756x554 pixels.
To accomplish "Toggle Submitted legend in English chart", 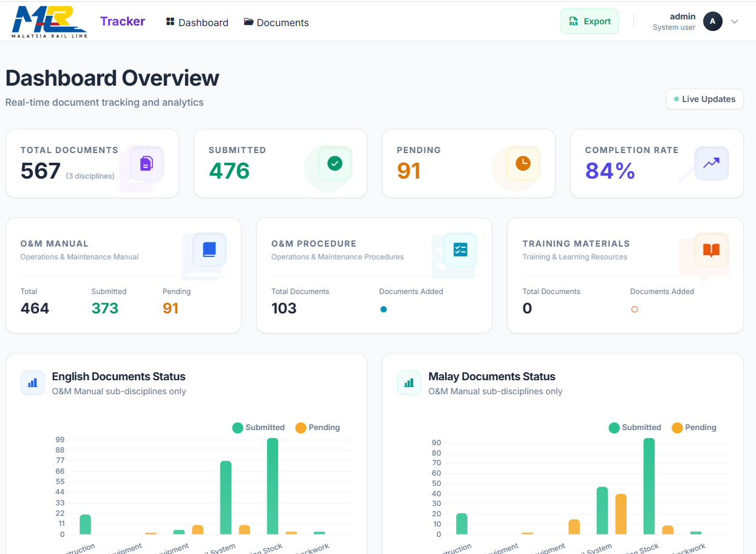I will pos(259,428).
